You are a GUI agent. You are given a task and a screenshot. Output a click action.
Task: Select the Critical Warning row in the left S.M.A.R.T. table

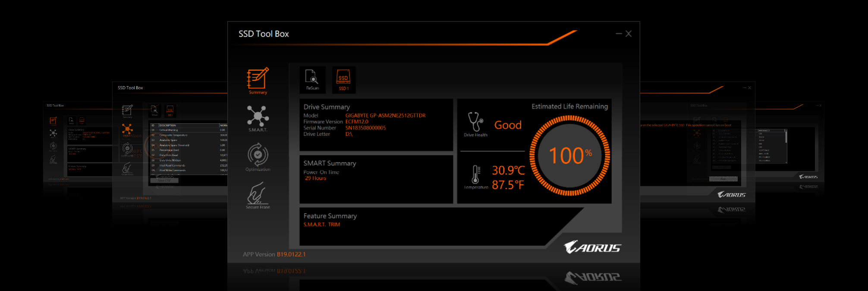tap(189, 130)
